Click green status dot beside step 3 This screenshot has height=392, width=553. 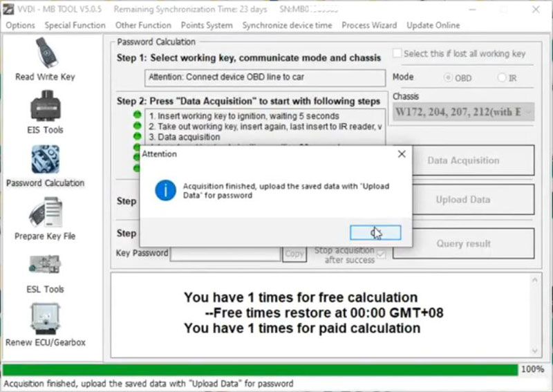click(137, 136)
